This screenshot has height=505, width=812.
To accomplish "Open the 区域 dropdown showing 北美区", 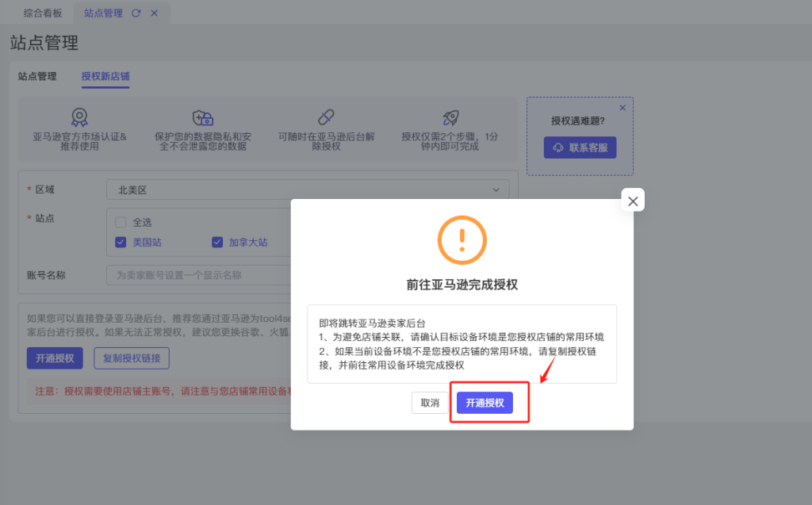I will point(308,190).
